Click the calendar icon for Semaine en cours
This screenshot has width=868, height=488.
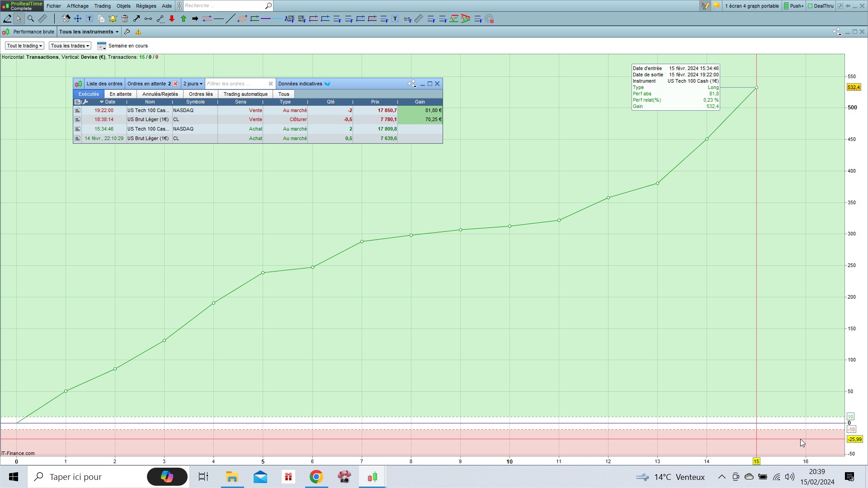pyautogui.click(x=102, y=46)
